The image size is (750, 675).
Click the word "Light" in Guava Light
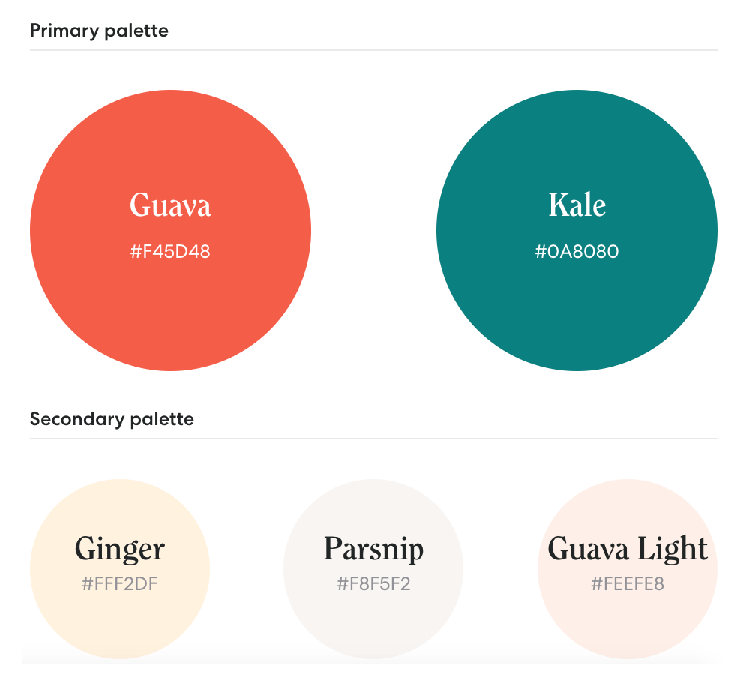coord(674,549)
